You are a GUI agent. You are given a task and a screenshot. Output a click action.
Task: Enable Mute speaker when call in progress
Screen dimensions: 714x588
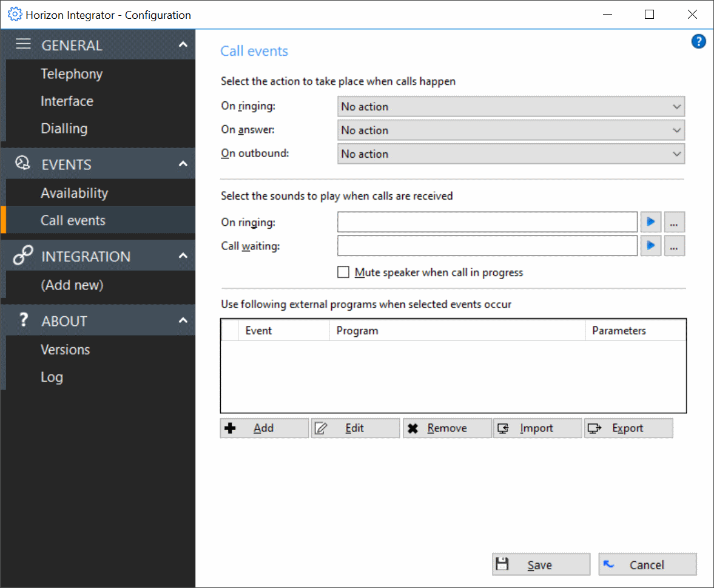click(x=343, y=272)
